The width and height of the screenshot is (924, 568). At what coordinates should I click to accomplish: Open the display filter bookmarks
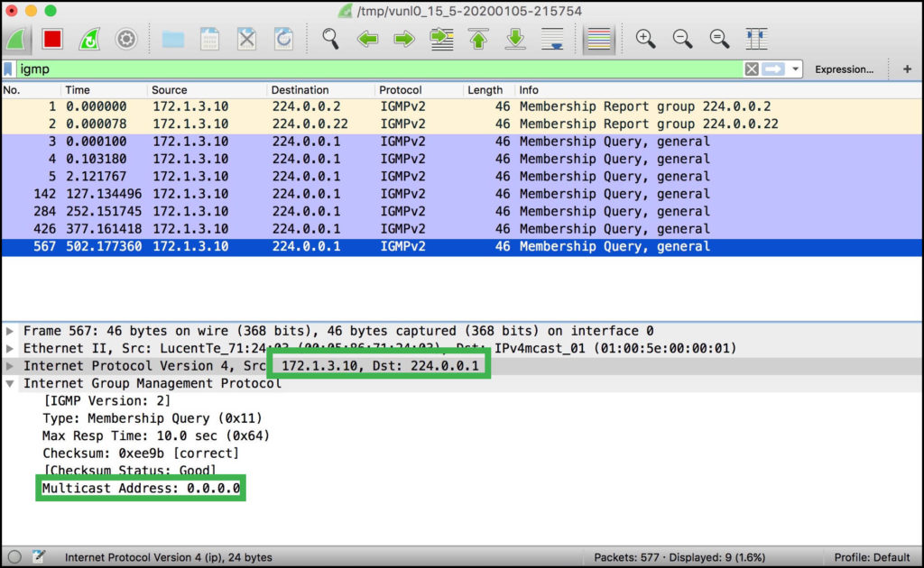pyautogui.click(x=9, y=69)
